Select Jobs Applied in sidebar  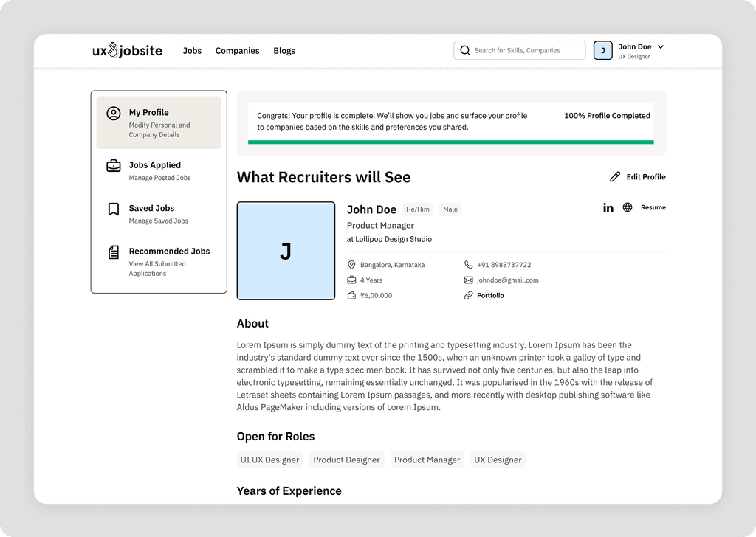point(159,170)
